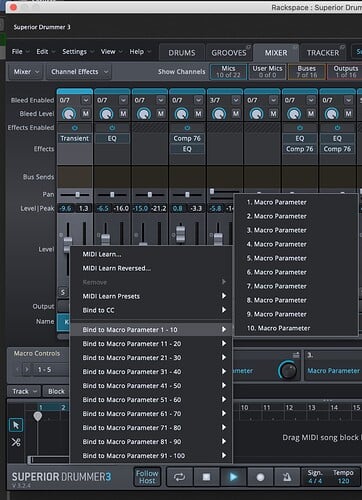Expand Bind to Macro Parameter 51 - 60
This screenshot has height=500, width=362.
pos(151,399)
